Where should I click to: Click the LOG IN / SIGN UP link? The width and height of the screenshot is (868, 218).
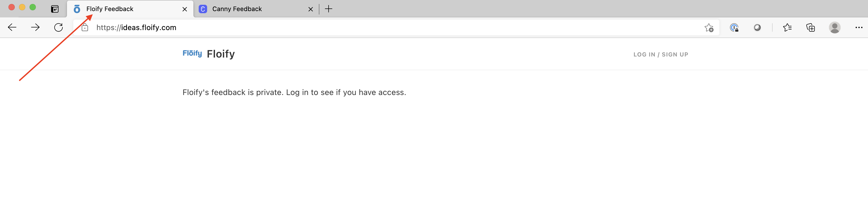coord(660,54)
